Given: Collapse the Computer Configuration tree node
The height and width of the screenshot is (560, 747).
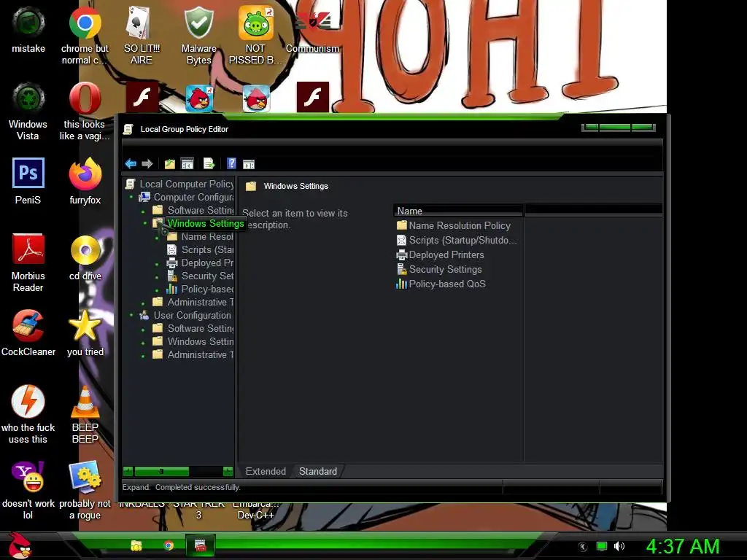Looking at the screenshot, I should click(x=131, y=197).
